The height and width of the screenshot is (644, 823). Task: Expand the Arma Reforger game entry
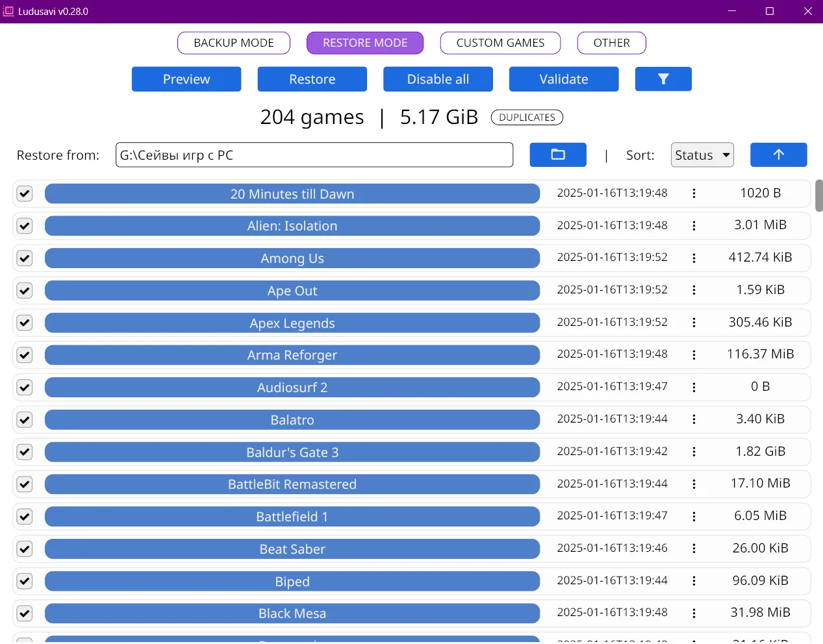click(x=292, y=355)
